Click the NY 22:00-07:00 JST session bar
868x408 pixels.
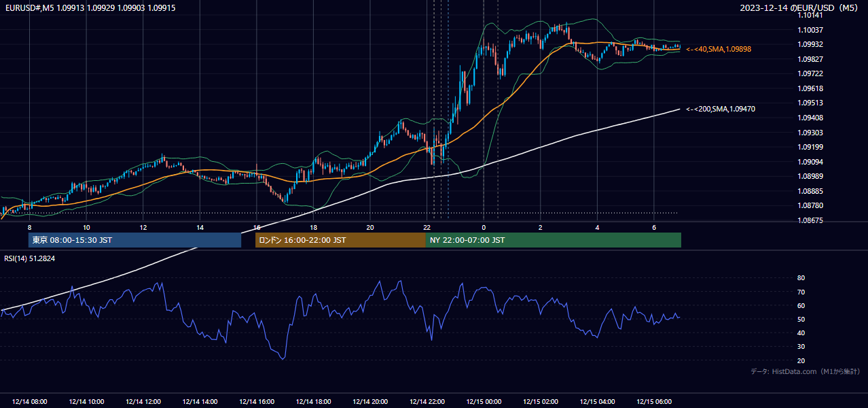[554, 240]
